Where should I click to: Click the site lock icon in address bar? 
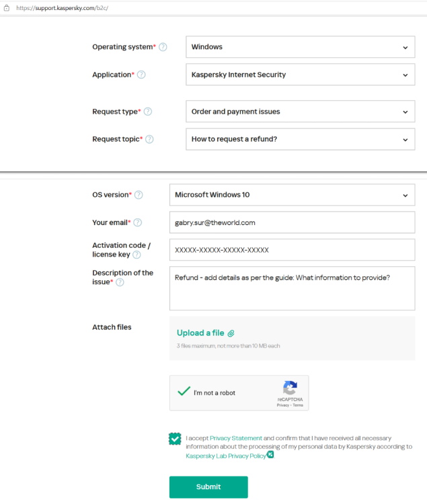click(x=7, y=7)
